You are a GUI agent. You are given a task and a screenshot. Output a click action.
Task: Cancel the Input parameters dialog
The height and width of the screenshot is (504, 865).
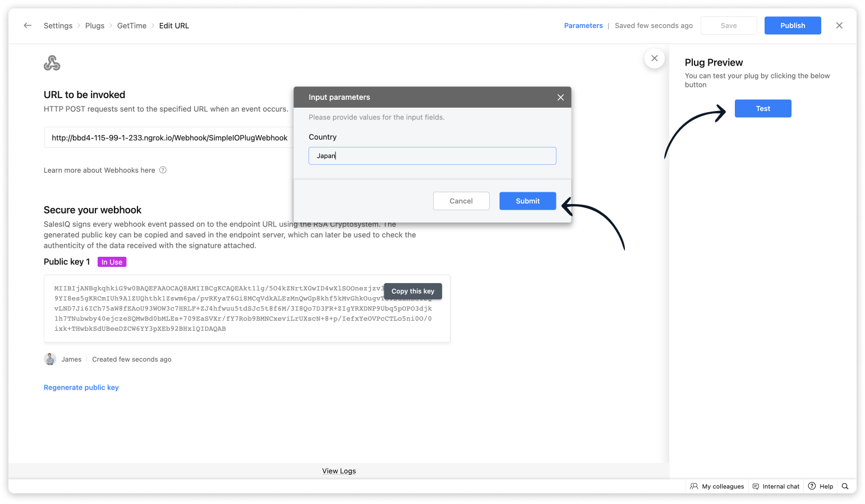pos(461,201)
